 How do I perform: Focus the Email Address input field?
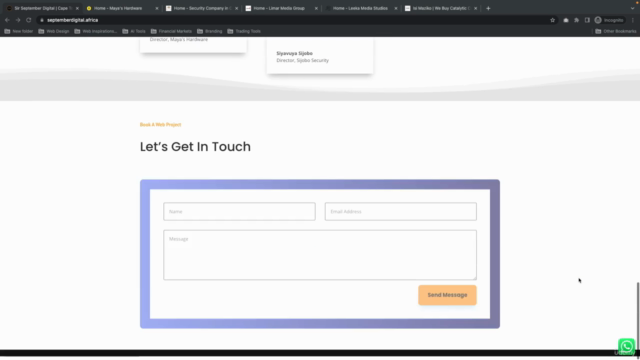pos(400,211)
